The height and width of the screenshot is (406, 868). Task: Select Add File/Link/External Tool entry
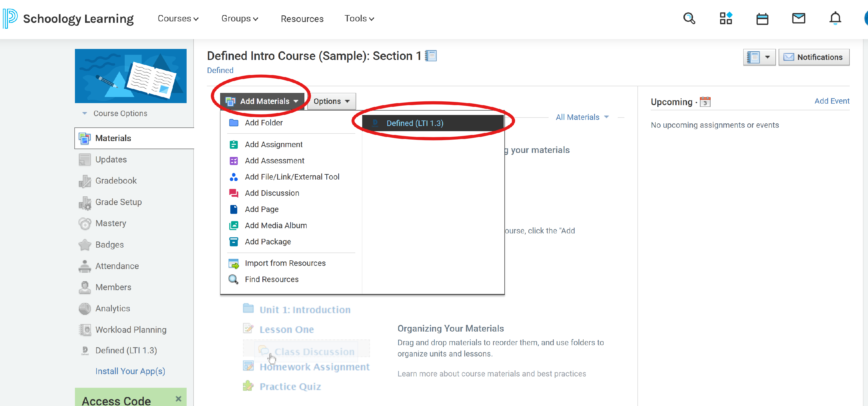point(292,177)
